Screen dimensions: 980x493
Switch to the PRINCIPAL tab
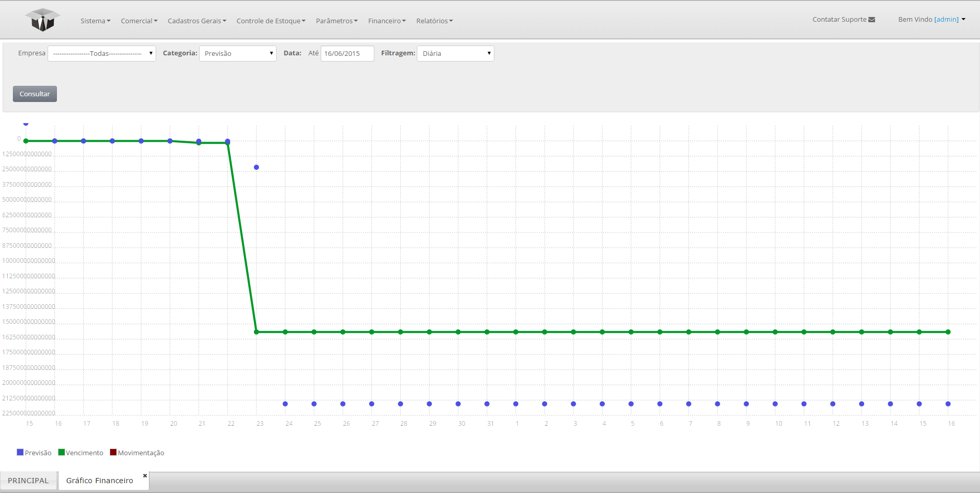pos(28,481)
